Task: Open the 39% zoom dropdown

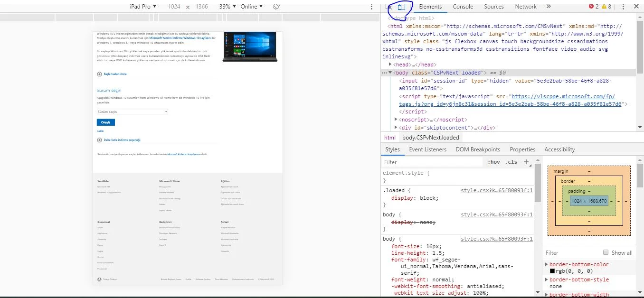Action: click(227, 7)
